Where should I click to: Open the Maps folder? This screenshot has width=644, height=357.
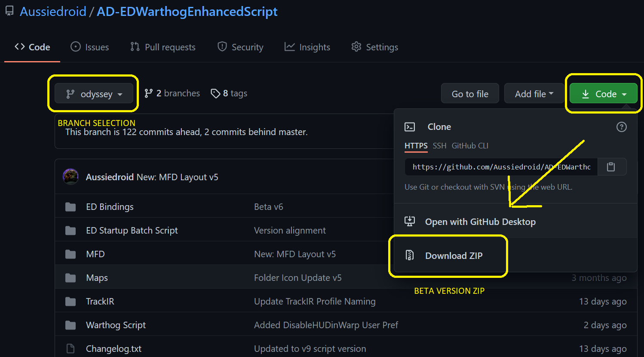97,278
